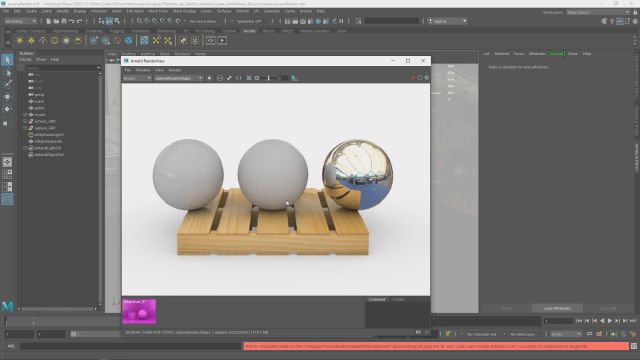Click the timeline slider at frame 1
This screenshot has width=640, height=360.
(x=6, y=321)
